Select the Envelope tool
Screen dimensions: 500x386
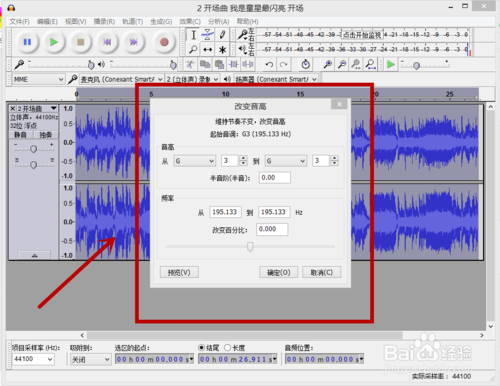coord(208,35)
